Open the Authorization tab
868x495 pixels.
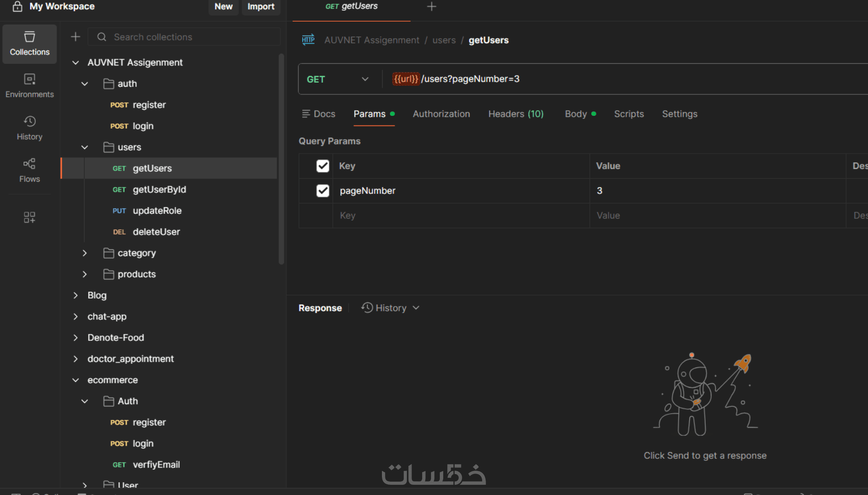tap(441, 114)
